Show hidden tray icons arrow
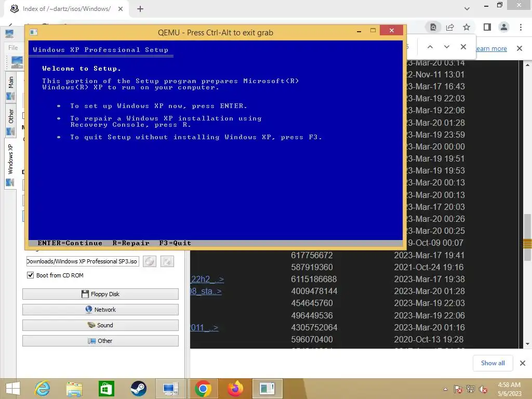 (x=445, y=389)
